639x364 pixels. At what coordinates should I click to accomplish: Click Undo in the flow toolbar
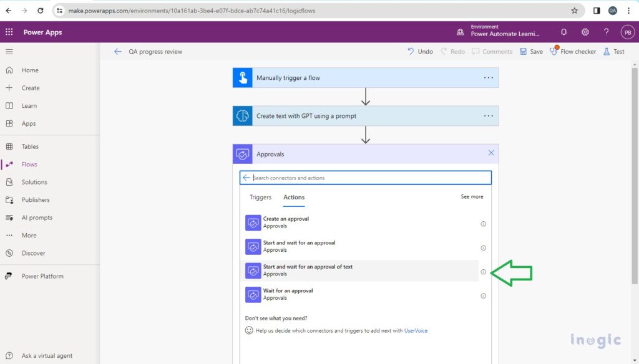420,51
